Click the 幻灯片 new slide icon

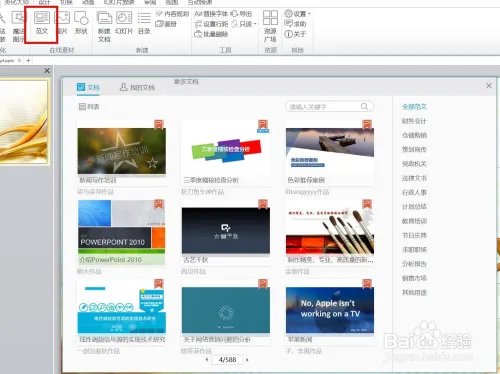point(124,23)
